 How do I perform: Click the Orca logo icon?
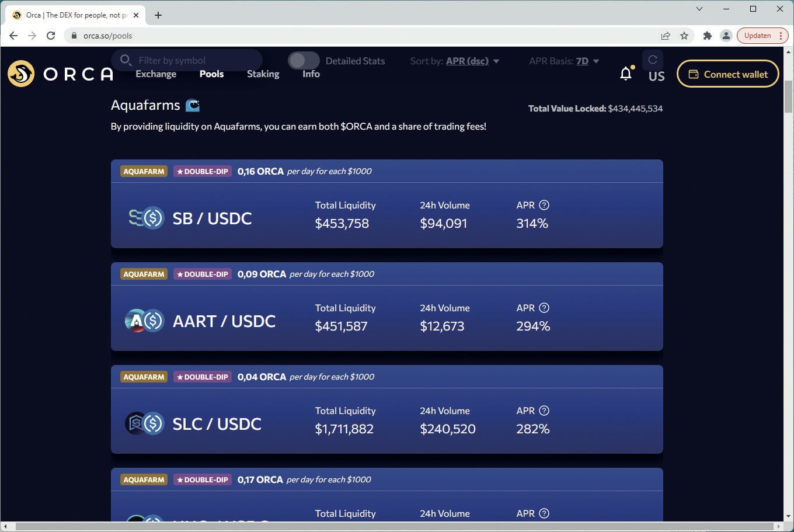[21, 74]
